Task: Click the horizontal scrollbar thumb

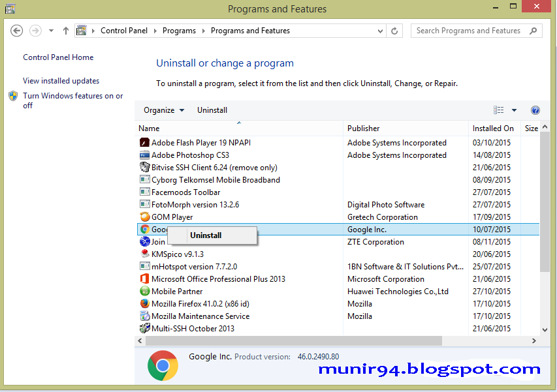Action: coord(294,341)
